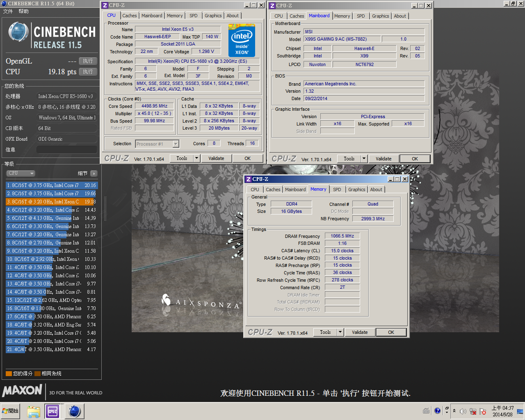Open SPD tab in CPU-Z Memory window

pos(337,189)
